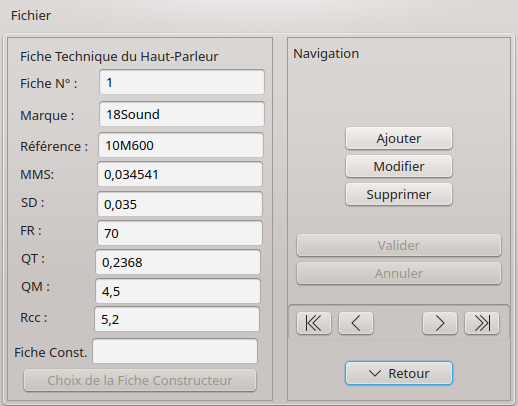The image size is (518, 406).
Task: Click the Fiche N° input field
Action: point(182,82)
